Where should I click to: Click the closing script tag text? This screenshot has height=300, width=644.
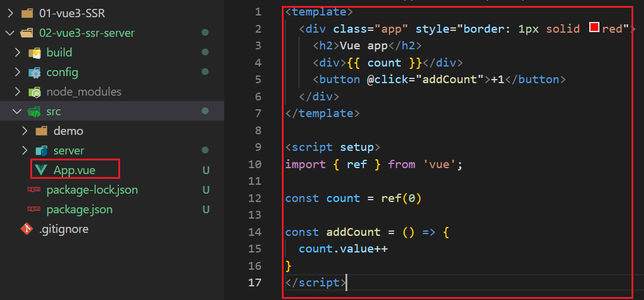click(316, 282)
